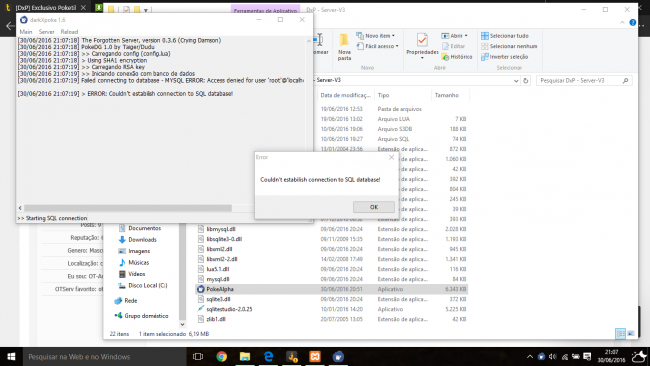
Task: Open the XAMPP icon on taskbar
Action: tap(315, 356)
